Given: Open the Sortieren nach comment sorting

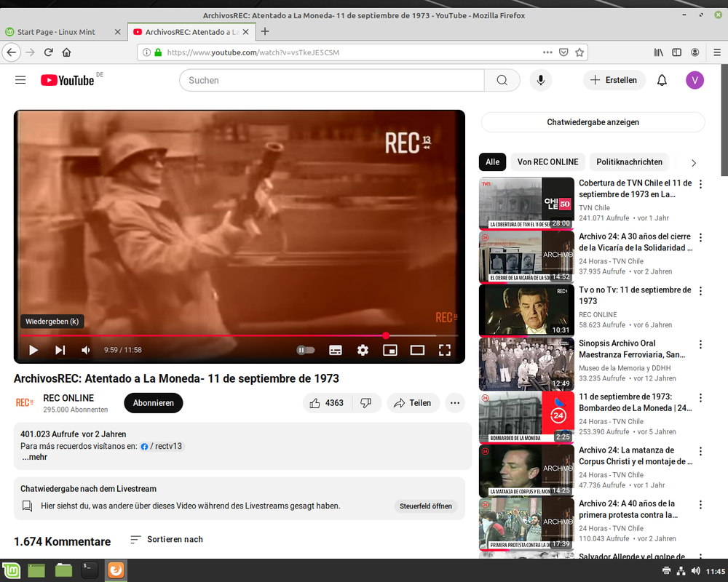Looking at the screenshot, I should pos(167,539).
